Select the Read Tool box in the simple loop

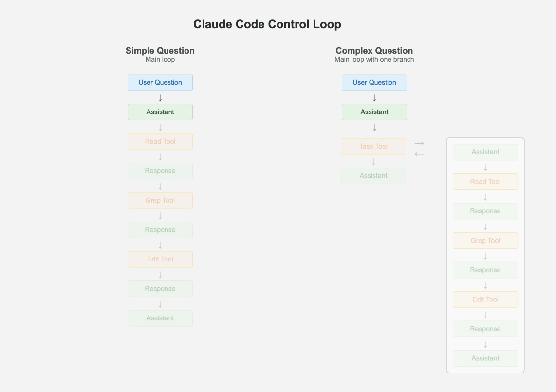160,141
